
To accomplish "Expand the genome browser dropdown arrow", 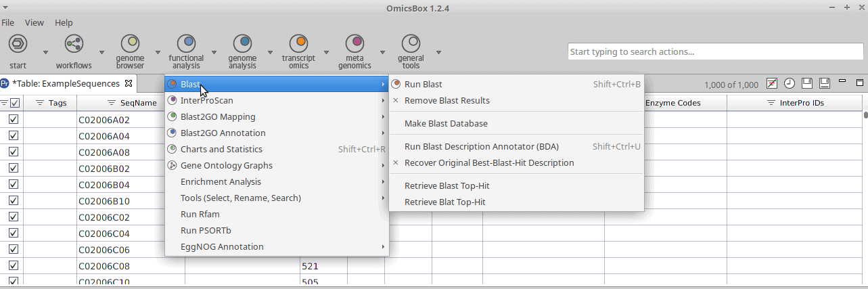I will [x=158, y=52].
